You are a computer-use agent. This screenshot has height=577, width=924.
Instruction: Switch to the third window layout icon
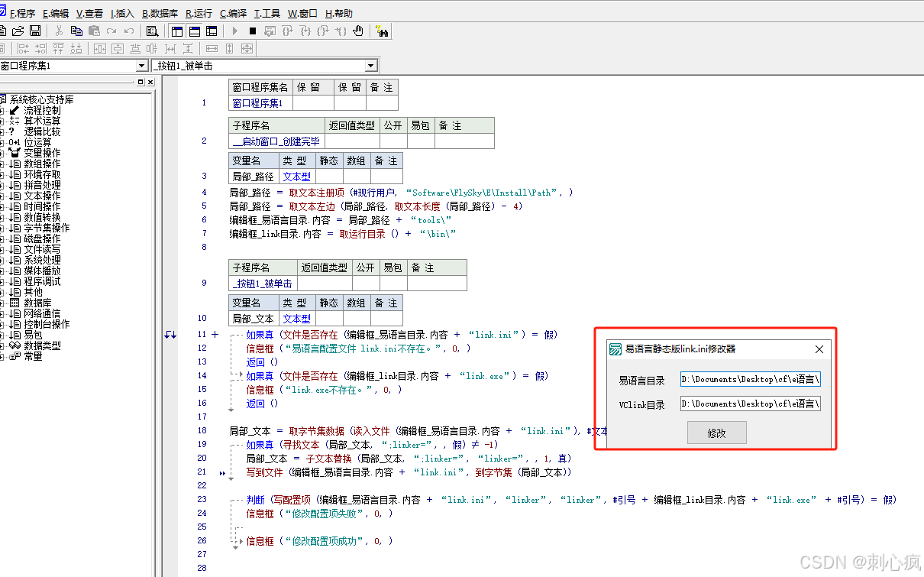pyautogui.click(x=212, y=31)
